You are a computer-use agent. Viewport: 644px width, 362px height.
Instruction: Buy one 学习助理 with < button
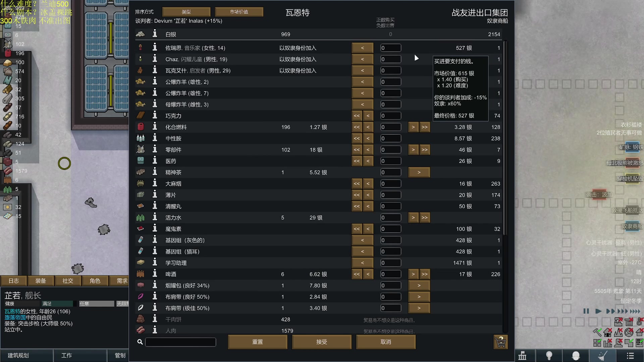tap(362, 263)
